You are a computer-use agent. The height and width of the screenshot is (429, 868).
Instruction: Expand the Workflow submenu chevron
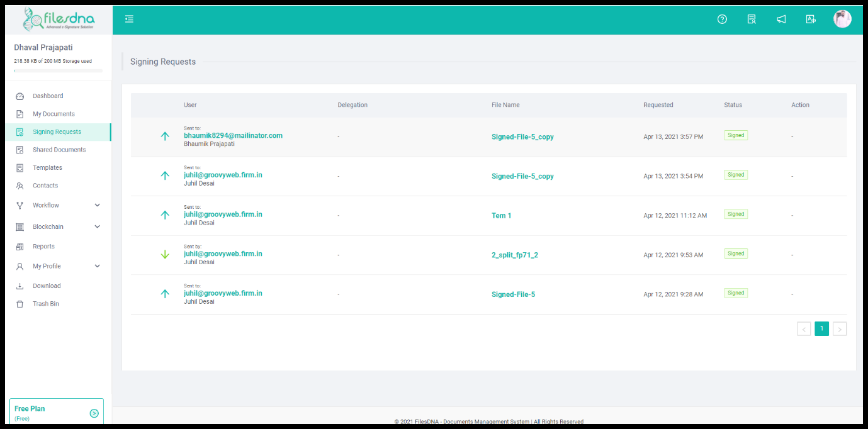(x=97, y=205)
